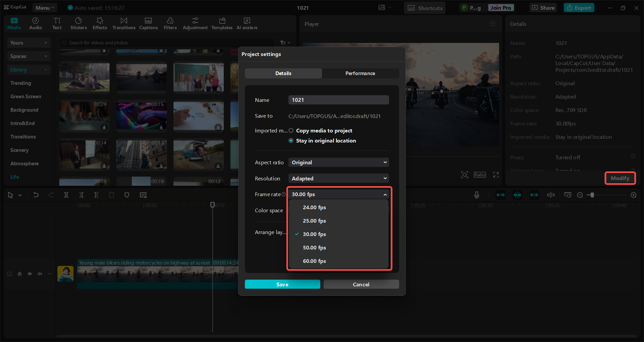The image size is (644, 342).
Task: Click the Save button
Action: [282, 284]
